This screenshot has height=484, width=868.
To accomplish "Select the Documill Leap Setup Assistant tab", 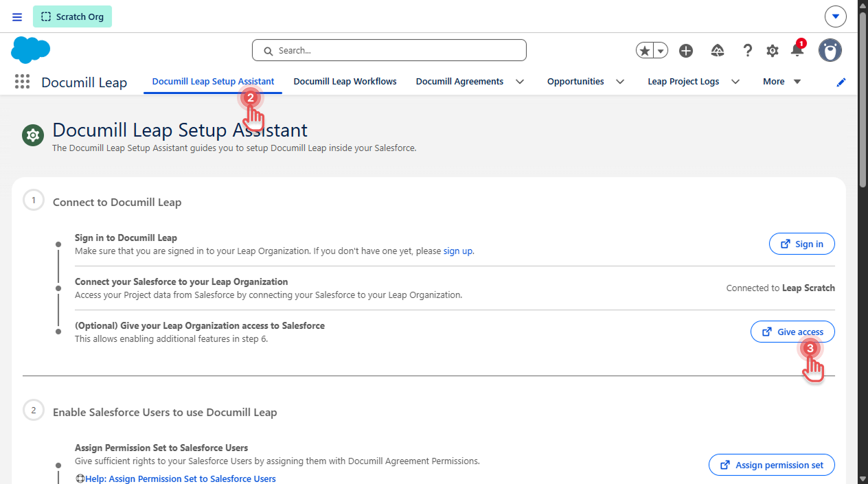I will (x=213, y=81).
